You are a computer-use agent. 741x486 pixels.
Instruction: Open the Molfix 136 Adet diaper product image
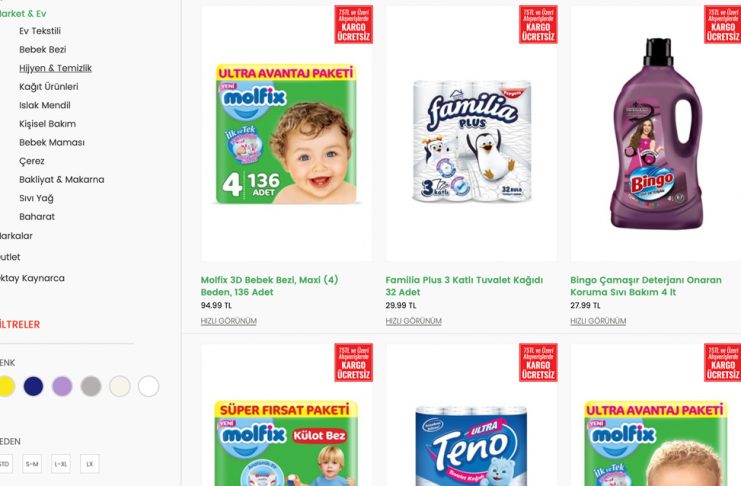286,134
